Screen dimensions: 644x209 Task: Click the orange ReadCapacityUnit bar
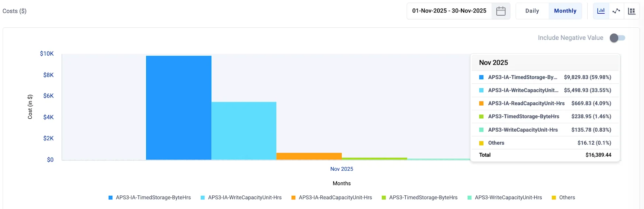click(309, 156)
